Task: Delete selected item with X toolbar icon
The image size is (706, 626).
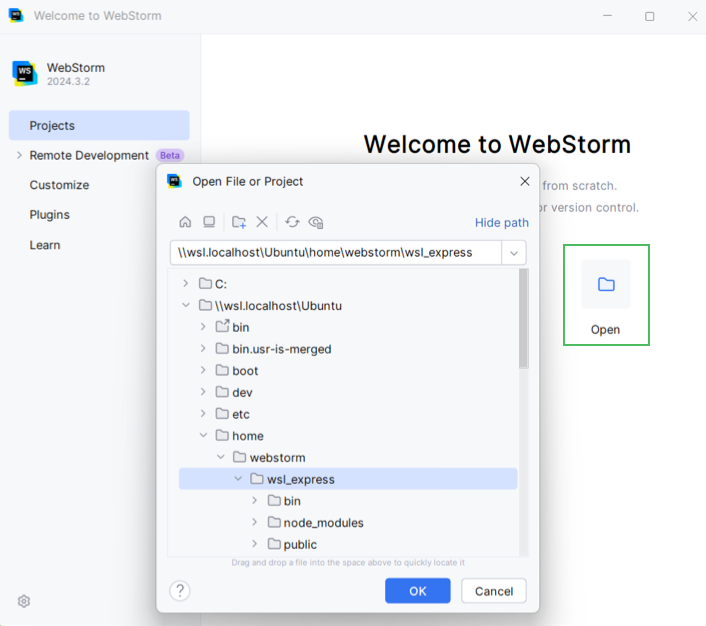Action: [262, 222]
